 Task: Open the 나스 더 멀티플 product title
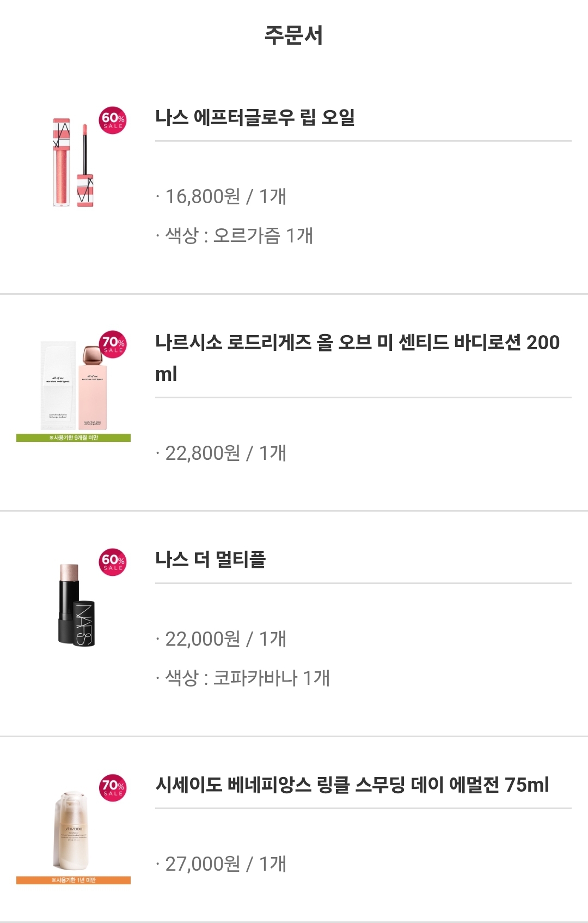click(210, 560)
